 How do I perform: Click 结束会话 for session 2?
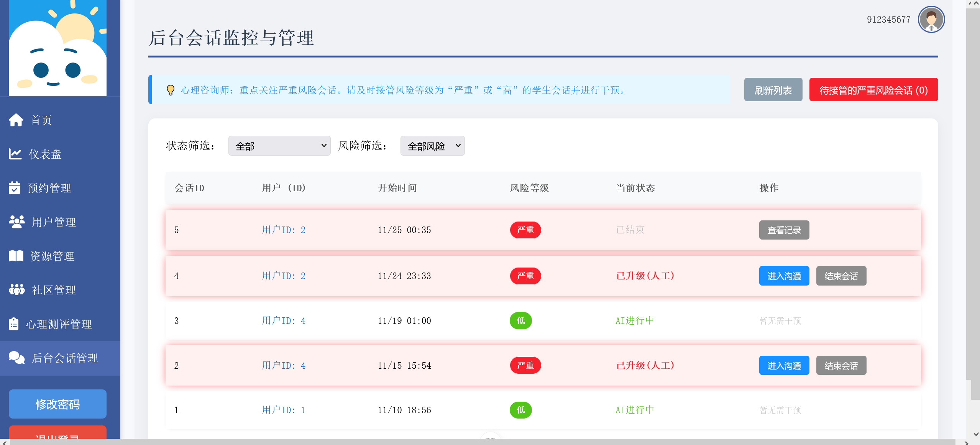coord(841,366)
